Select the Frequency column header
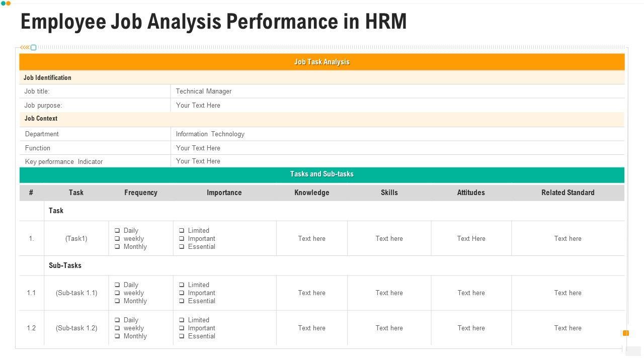This screenshot has width=644, height=362. coord(141,193)
